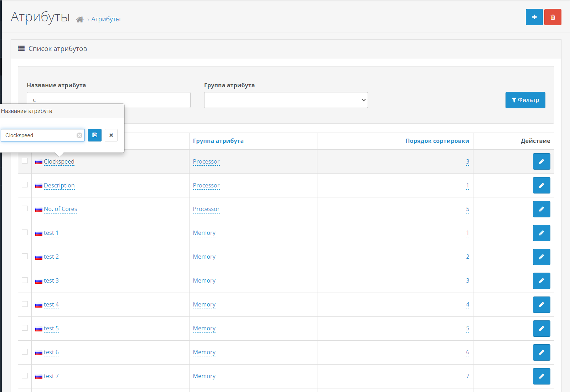Apply filter with the Фильтр button
570x392 pixels.
pyautogui.click(x=525, y=100)
